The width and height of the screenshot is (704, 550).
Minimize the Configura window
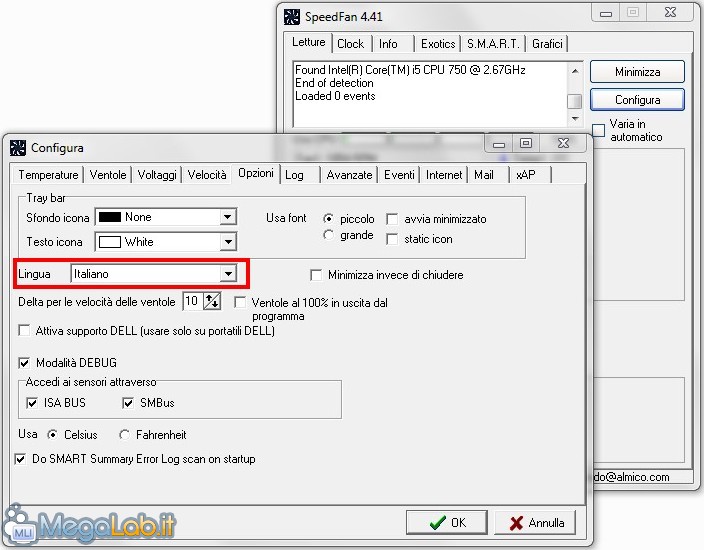tap(499, 144)
